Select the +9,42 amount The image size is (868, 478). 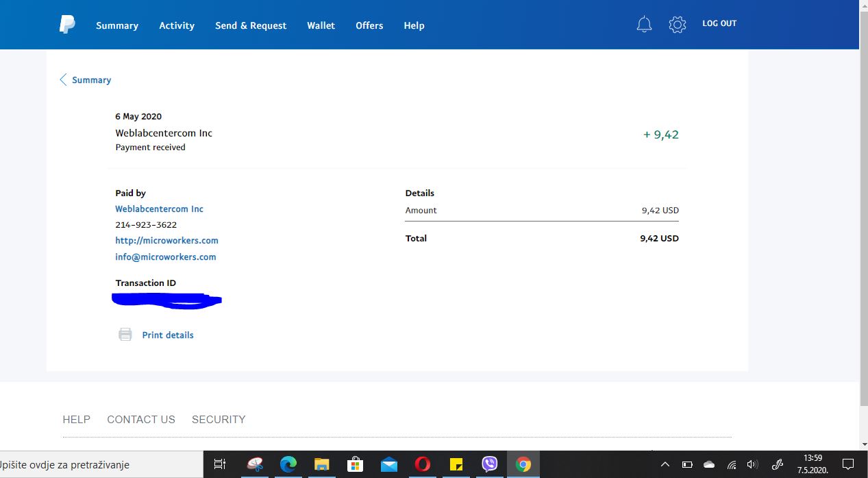click(x=661, y=134)
